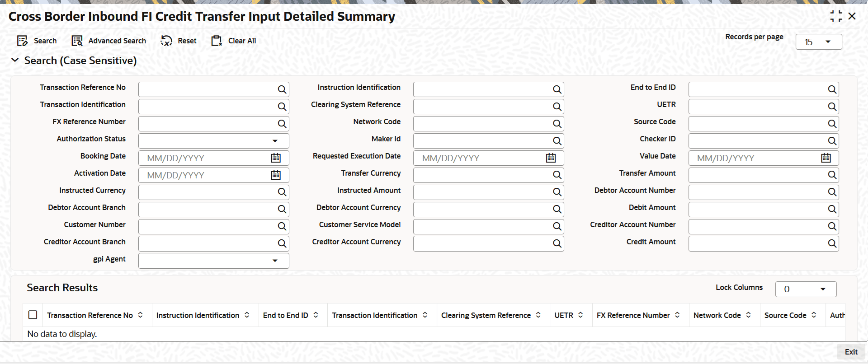
Task: Open FX Reference Number search icon
Action: 282,124
